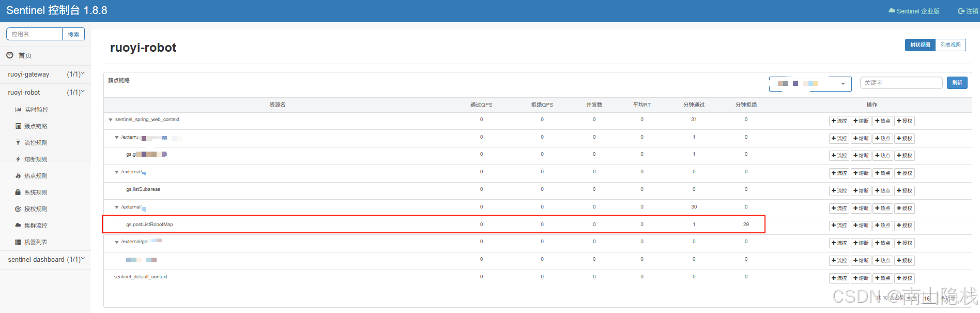Open 授权规则 check icon in sidebar

(18, 209)
